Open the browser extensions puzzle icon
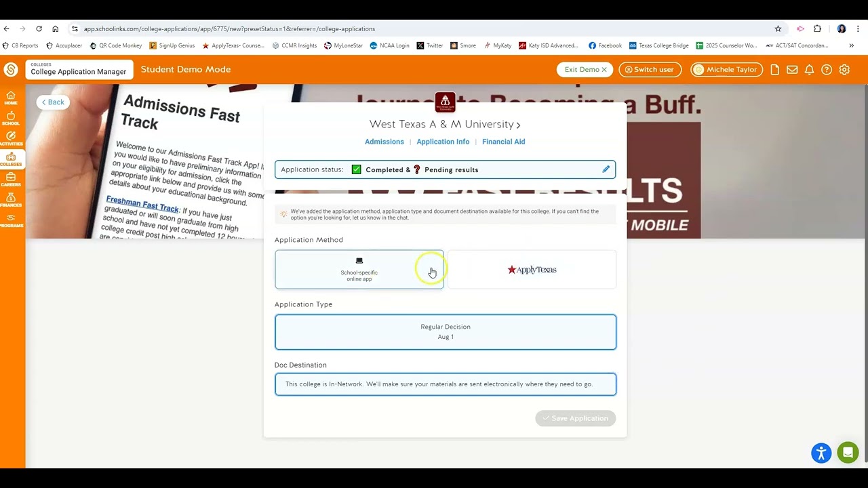The height and width of the screenshot is (488, 868). click(817, 28)
